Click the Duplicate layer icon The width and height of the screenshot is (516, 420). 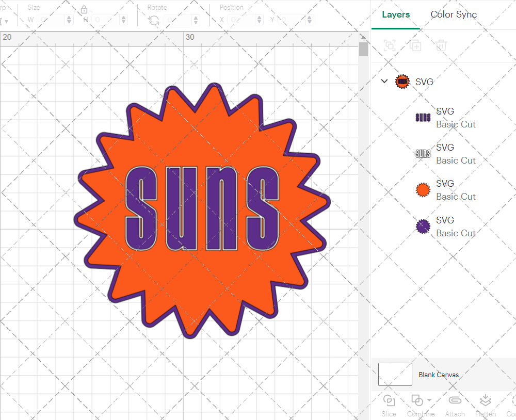(415, 45)
